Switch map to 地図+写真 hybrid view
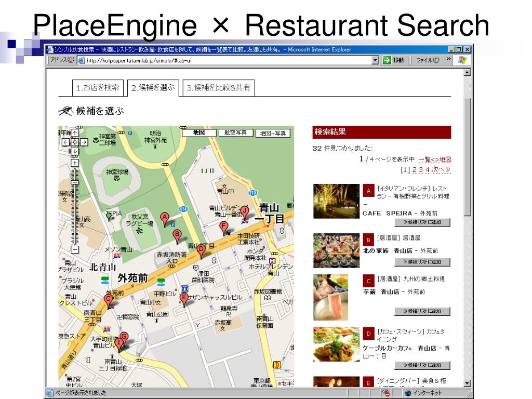Image resolution: width=532 pixels, height=399 pixels. 273,134
